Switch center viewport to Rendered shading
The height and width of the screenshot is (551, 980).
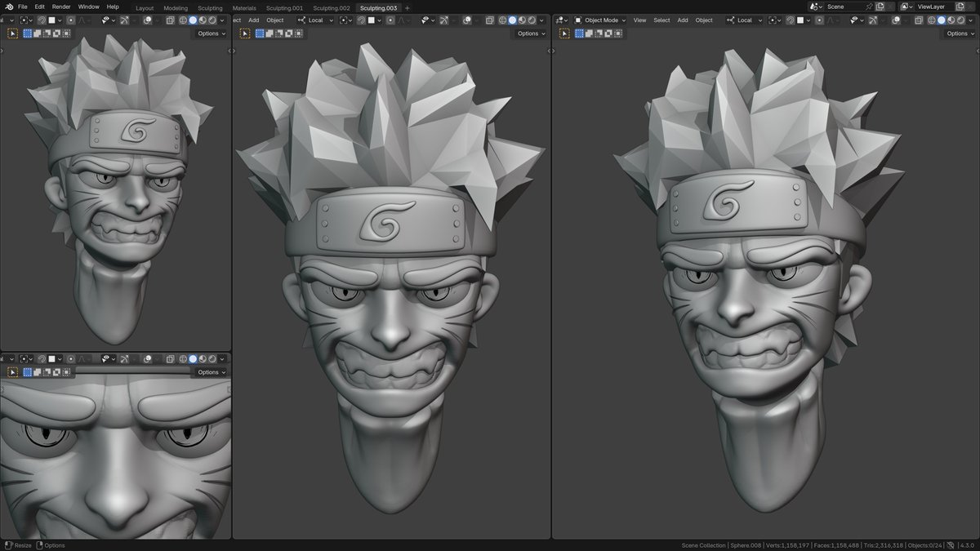532,20
